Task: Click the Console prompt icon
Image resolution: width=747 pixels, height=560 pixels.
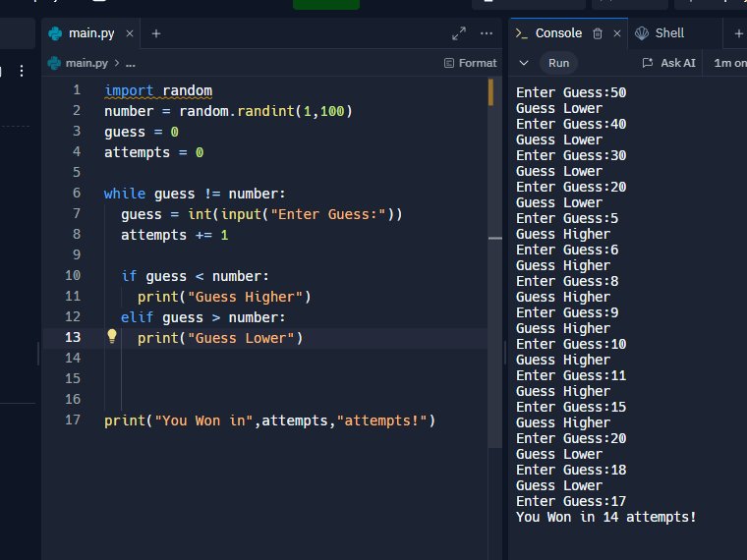Action: [x=522, y=33]
